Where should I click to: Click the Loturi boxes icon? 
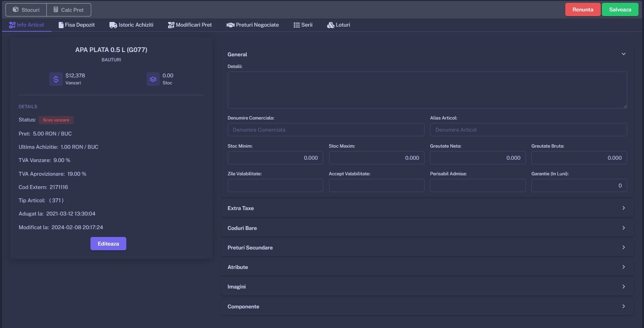(330, 25)
